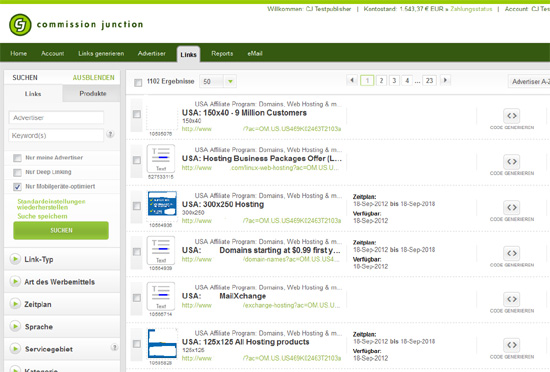
Task: Select all results checkbox beside 1102 Ergebnisse
Action: point(138,83)
